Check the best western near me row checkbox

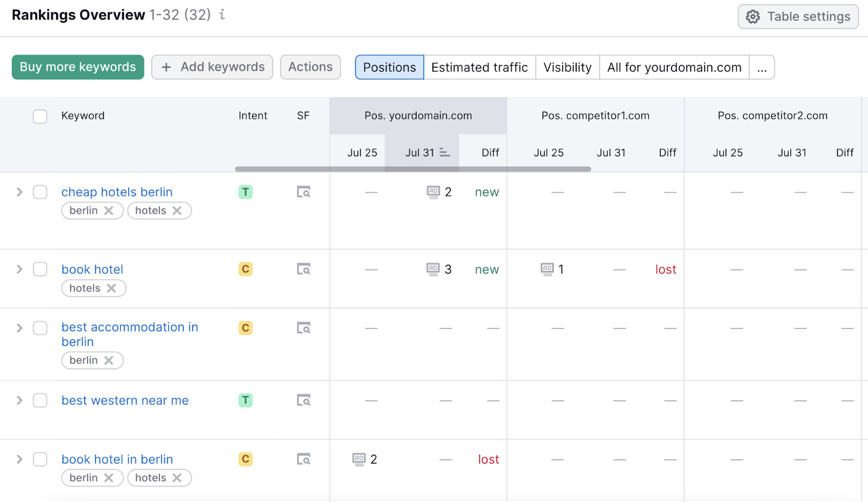[40, 400]
